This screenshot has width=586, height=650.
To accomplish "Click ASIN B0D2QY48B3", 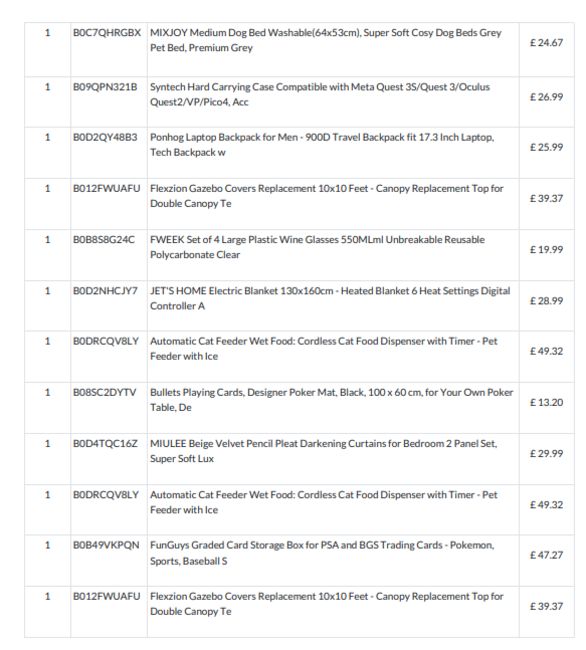I will pyautogui.click(x=105, y=137).
